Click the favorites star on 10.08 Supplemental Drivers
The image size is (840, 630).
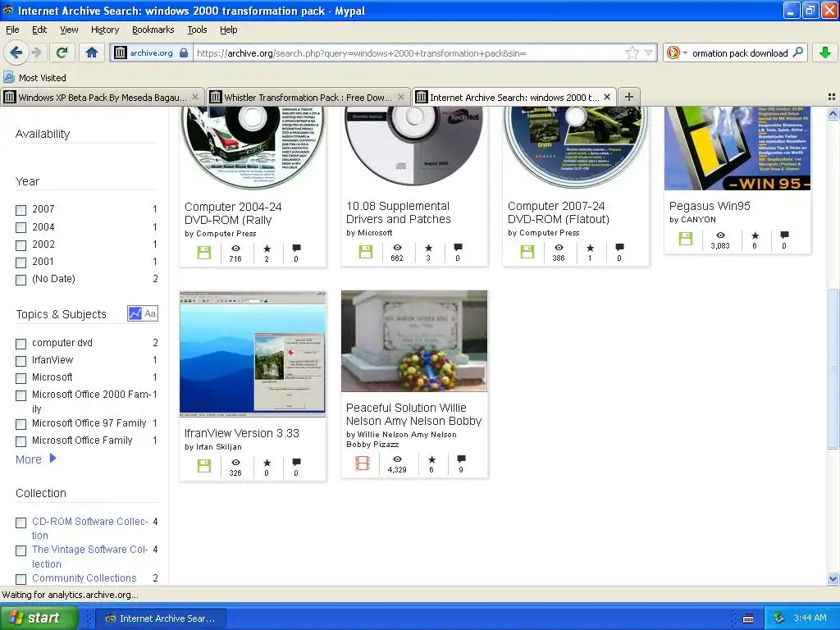428,248
